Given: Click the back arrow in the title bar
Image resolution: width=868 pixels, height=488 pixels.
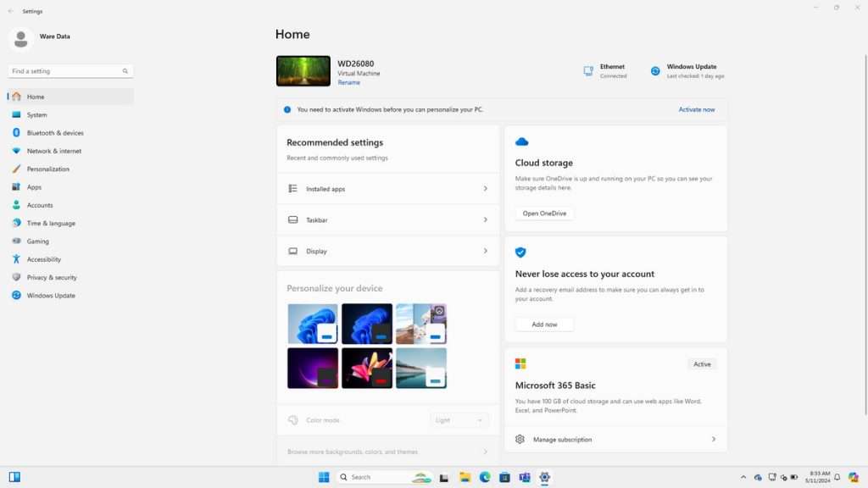Looking at the screenshot, I should point(10,11).
